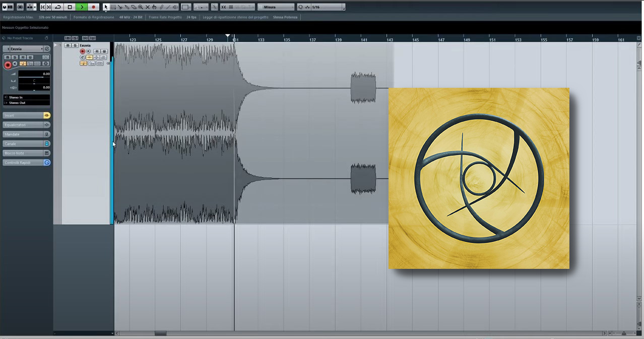Click inspector Freeze audio channel icon
The width and height of the screenshot is (644, 339).
[46, 64]
